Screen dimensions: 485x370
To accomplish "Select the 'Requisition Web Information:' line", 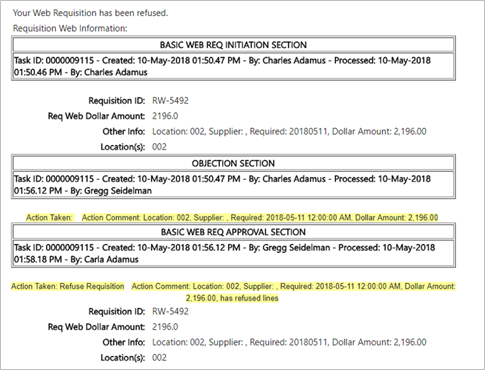I will coord(70,28).
